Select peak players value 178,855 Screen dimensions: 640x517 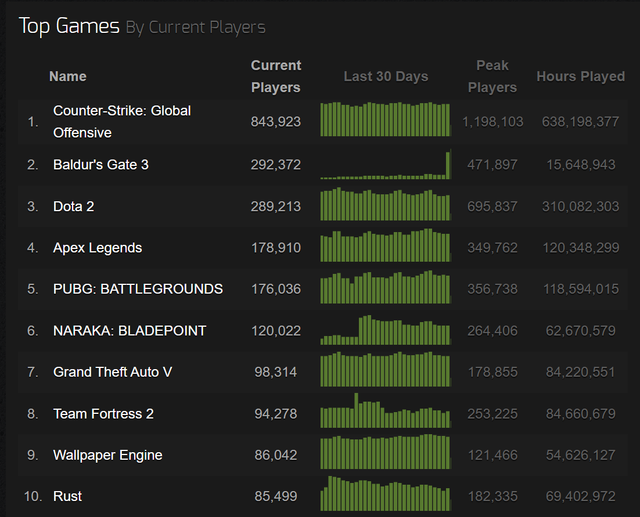click(493, 372)
